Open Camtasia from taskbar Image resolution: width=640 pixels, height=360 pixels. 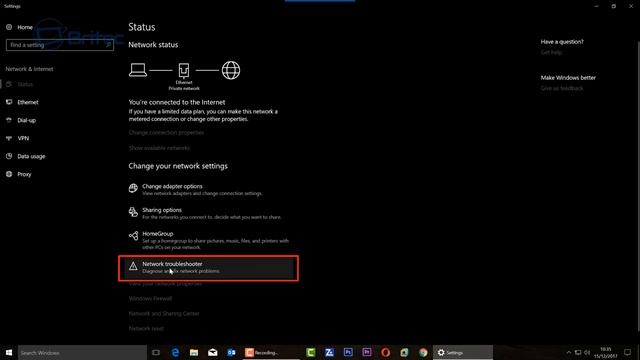[x=311, y=352]
